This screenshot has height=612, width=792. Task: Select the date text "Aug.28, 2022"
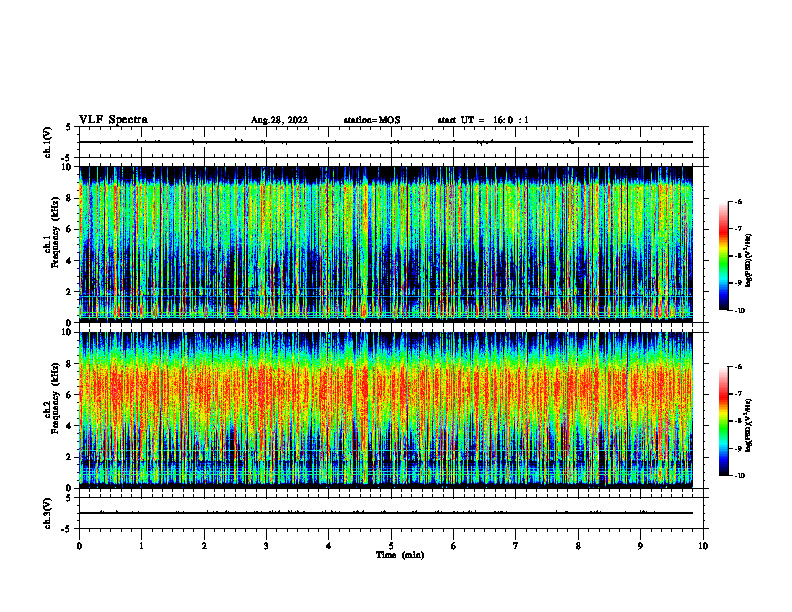click(x=279, y=120)
